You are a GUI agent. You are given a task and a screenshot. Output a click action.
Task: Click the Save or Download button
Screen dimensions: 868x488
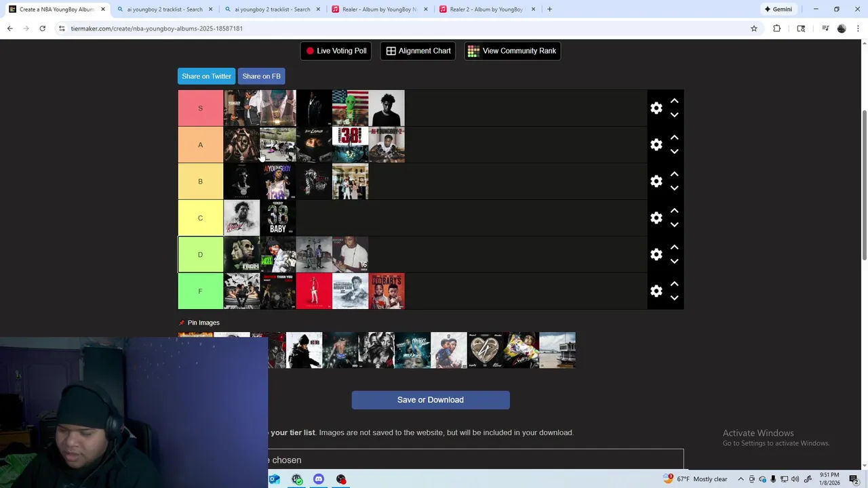coord(431,400)
